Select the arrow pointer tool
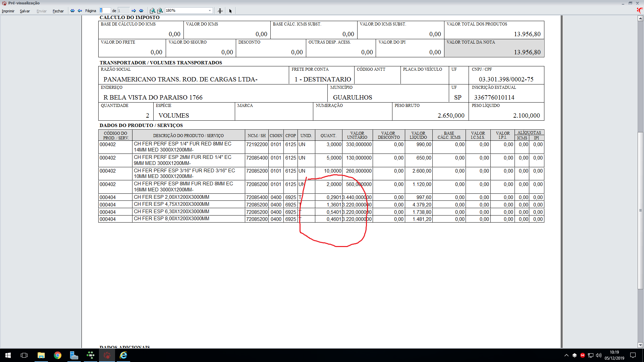Screen dimensions: 644x362 (x=230, y=11)
